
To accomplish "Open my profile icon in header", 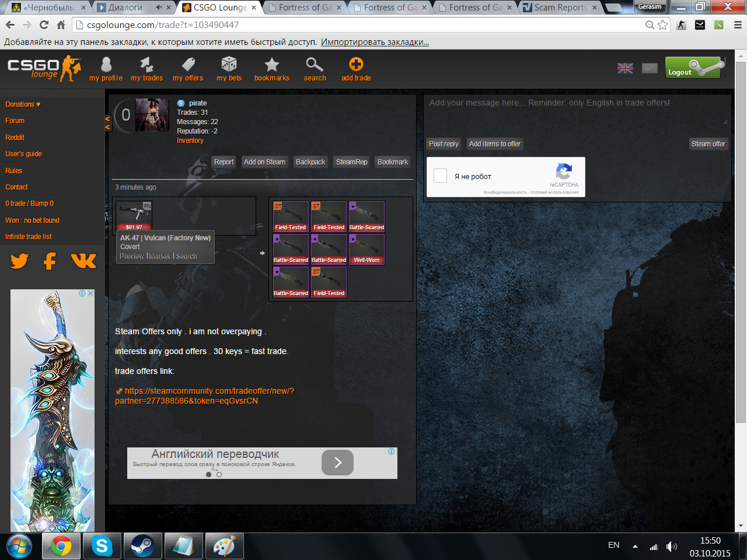I will (106, 64).
